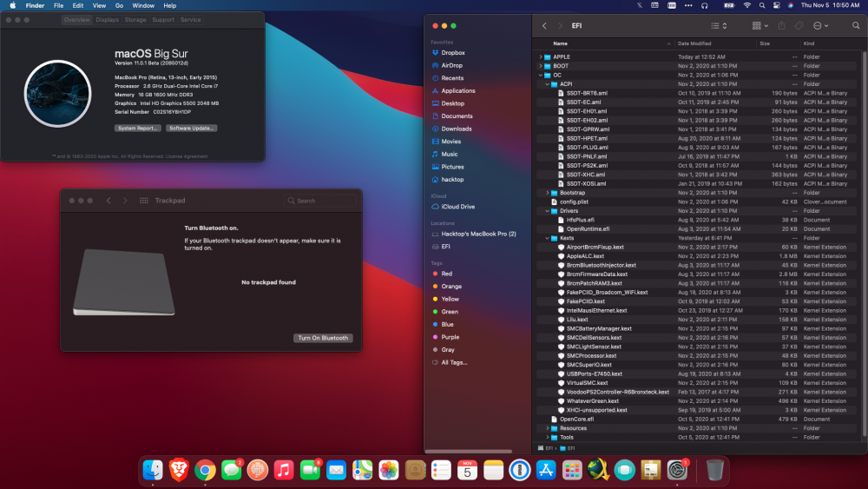This screenshot has width=868, height=489.
Task: Go back using the Finder back arrow
Action: 544,26
